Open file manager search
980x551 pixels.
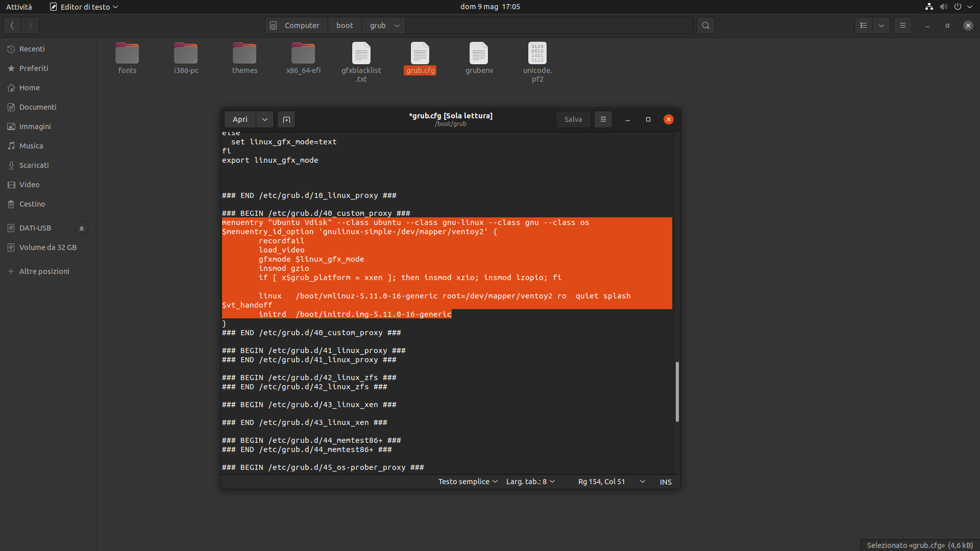click(x=705, y=26)
